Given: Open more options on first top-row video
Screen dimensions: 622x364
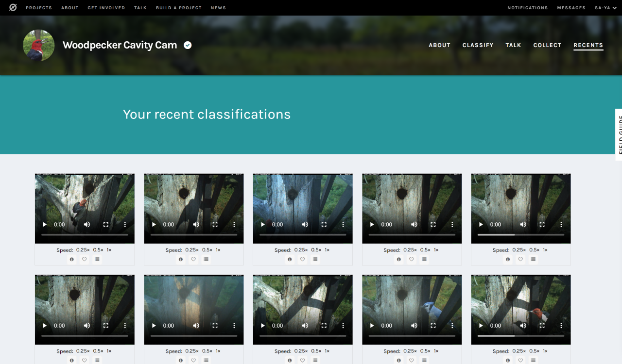Looking at the screenshot, I should point(125,225).
